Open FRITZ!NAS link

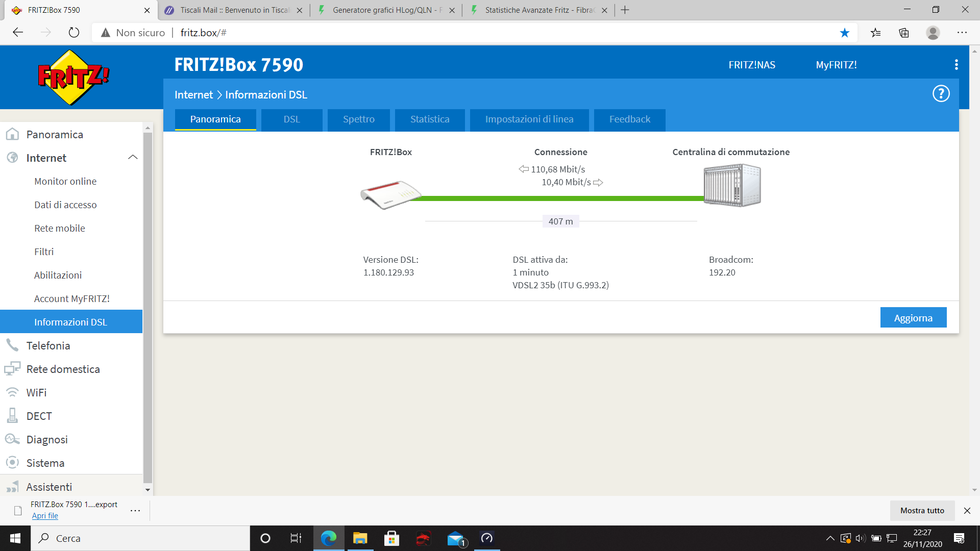click(x=752, y=65)
